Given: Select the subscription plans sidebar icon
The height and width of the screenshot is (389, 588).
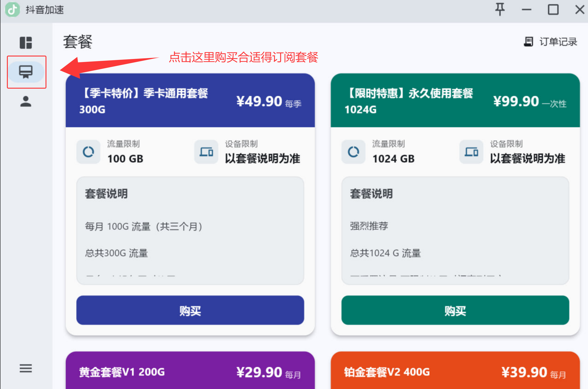Looking at the screenshot, I should [26, 72].
